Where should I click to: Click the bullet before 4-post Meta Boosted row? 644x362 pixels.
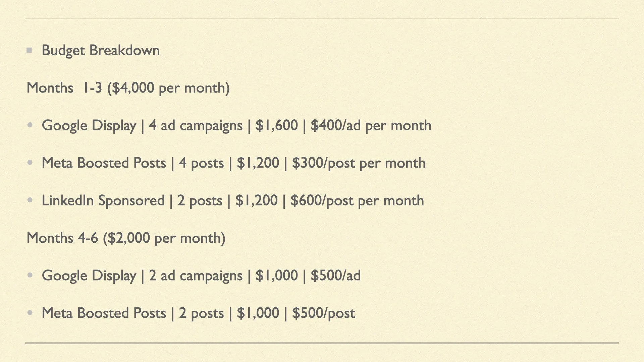pyautogui.click(x=30, y=163)
